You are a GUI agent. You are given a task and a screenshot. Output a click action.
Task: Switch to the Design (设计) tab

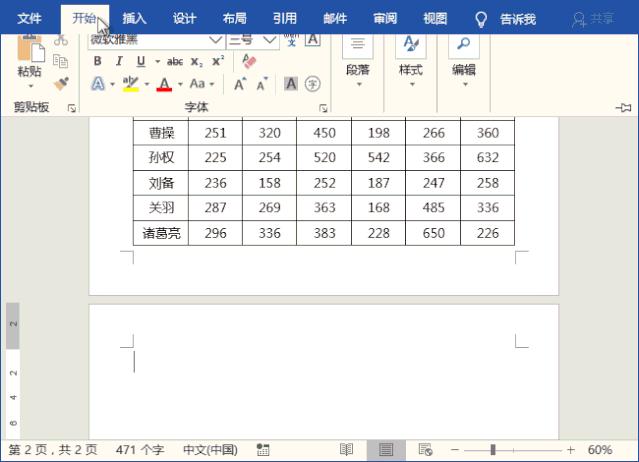184,19
